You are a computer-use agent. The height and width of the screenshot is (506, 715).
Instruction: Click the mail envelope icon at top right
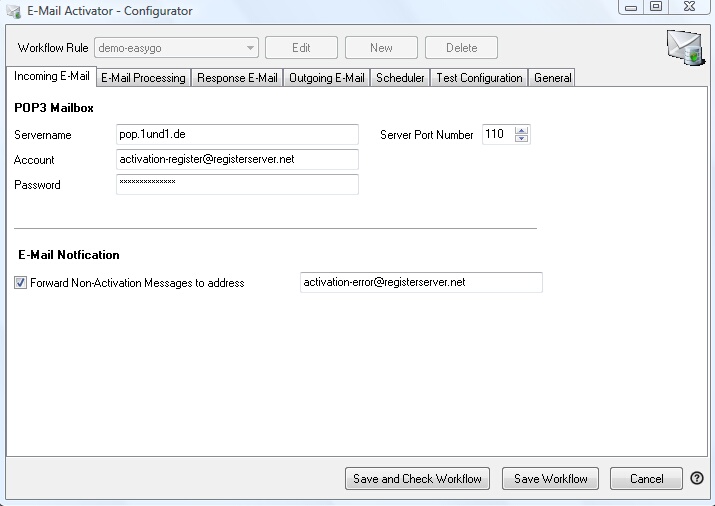[x=685, y=47]
